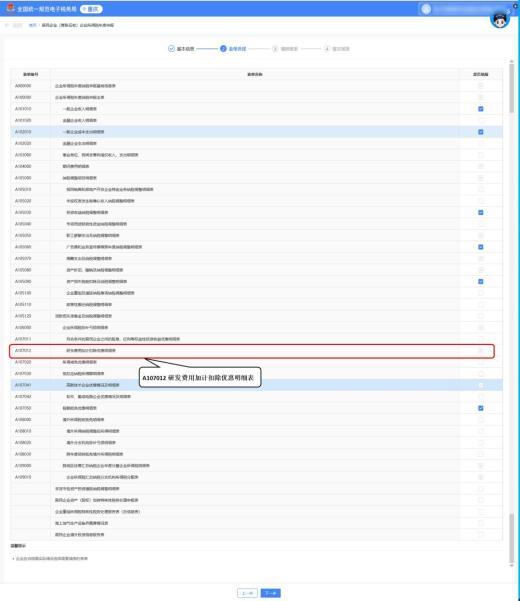
Task: Click the blue next step button
Action: click(x=271, y=593)
